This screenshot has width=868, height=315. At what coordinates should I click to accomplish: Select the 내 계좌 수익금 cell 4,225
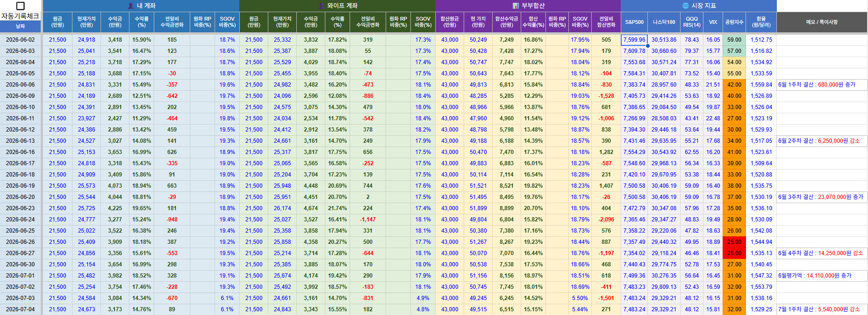coord(115,208)
